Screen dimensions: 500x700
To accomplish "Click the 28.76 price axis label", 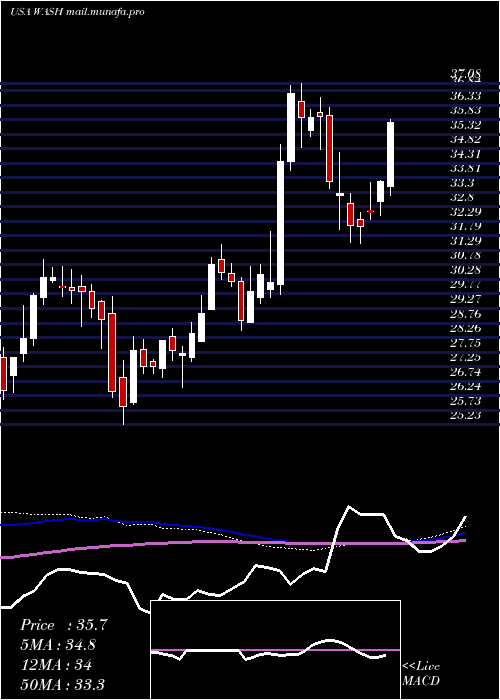I will (466, 314).
